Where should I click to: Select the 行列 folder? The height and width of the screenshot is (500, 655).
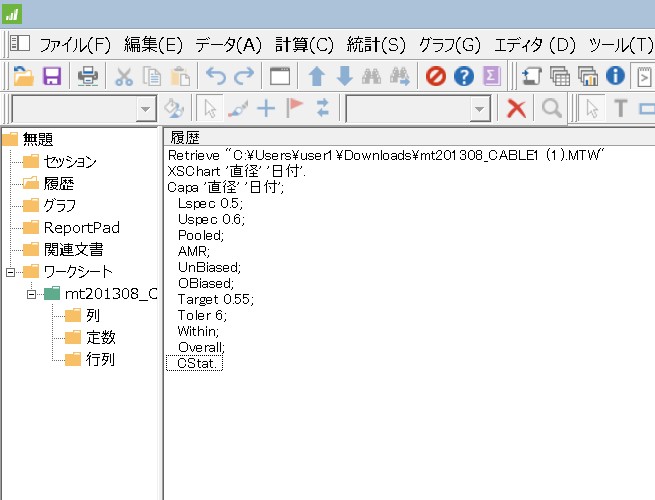coord(100,359)
